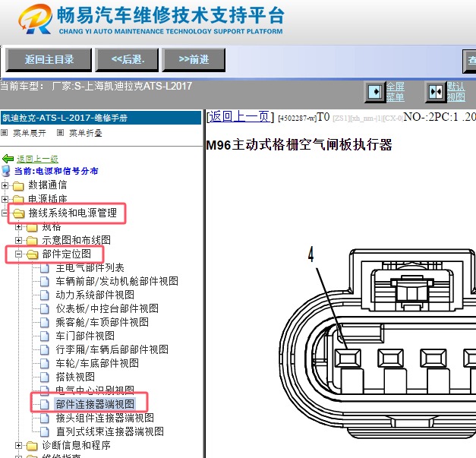Image resolution: width=476 pixels, height=458 pixels.
Task: Expand the 示意图和布线图 node
Action: [18, 241]
